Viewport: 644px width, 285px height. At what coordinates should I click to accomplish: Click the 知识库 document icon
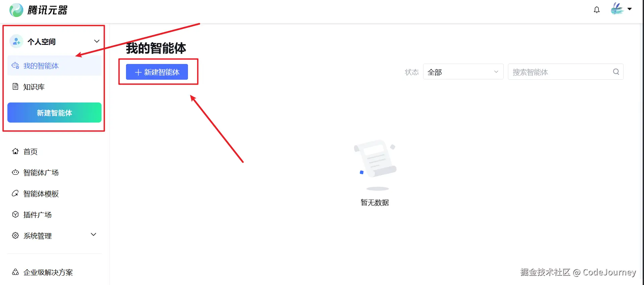pos(15,87)
